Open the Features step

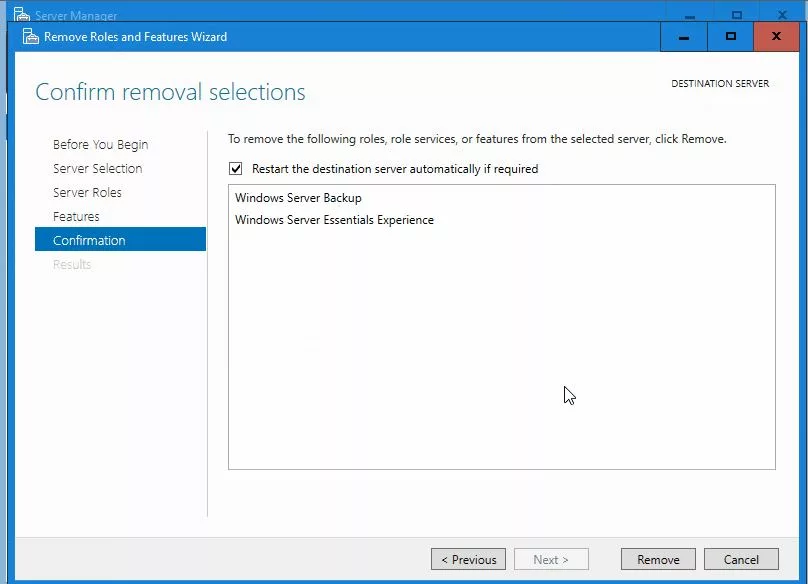pyautogui.click(x=76, y=216)
